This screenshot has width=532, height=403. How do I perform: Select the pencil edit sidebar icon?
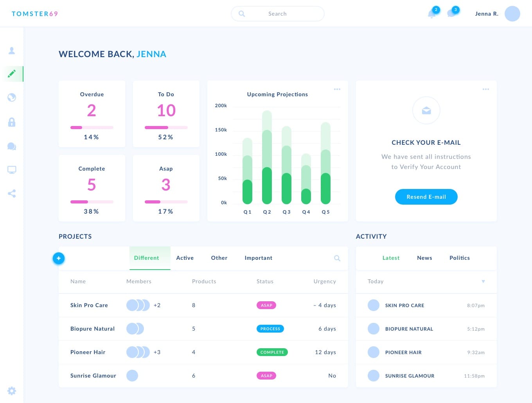click(12, 74)
